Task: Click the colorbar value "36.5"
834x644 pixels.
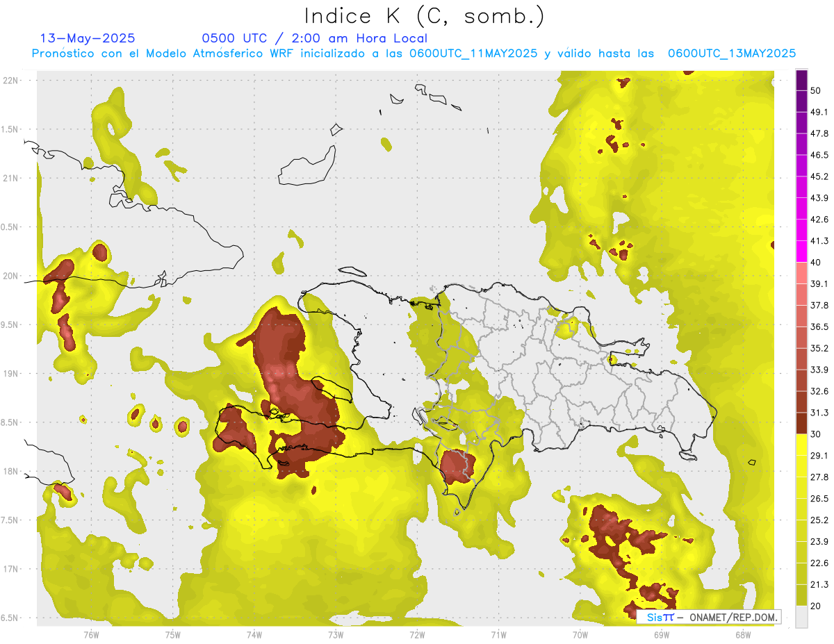Action: click(820, 327)
